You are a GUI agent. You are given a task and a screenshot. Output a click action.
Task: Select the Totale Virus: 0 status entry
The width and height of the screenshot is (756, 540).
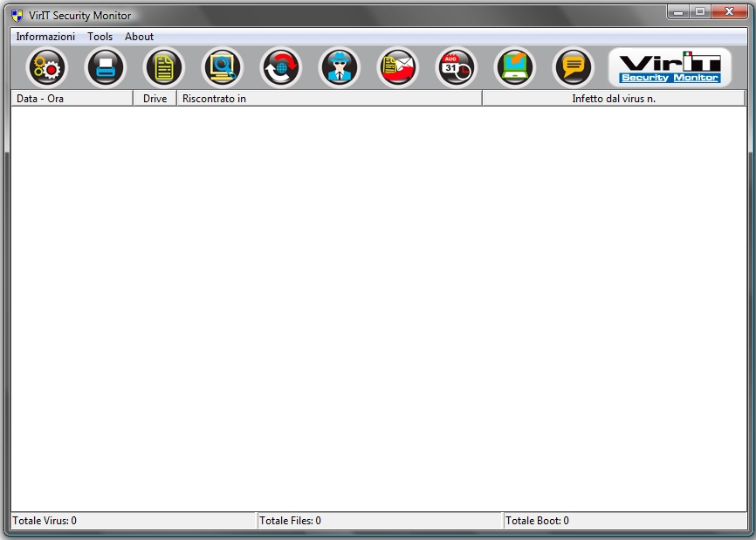click(134, 521)
